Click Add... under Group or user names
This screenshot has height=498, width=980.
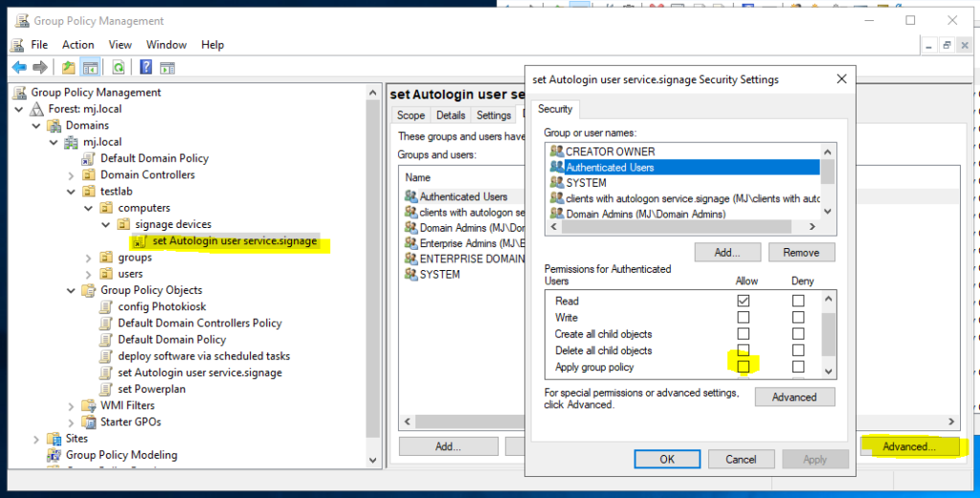[727, 252]
